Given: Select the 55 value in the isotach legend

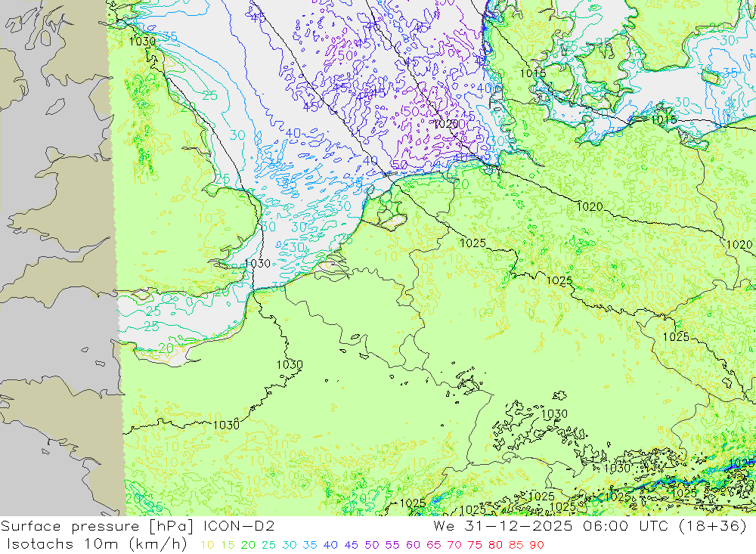Looking at the screenshot, I should [392, 545].
